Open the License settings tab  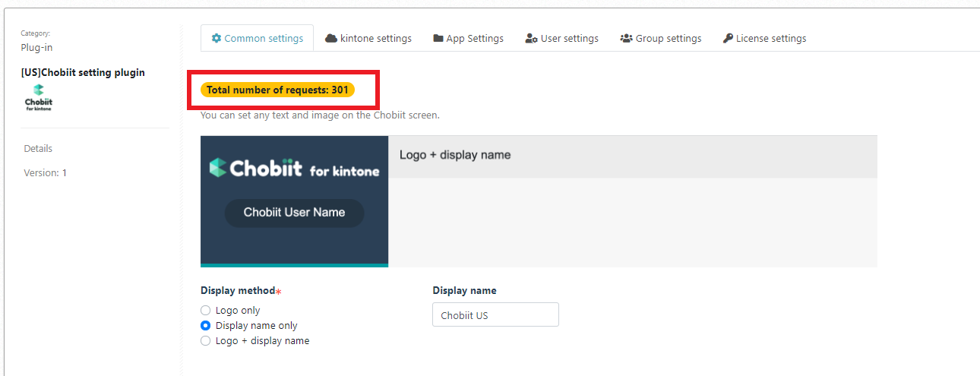point(764,38)
